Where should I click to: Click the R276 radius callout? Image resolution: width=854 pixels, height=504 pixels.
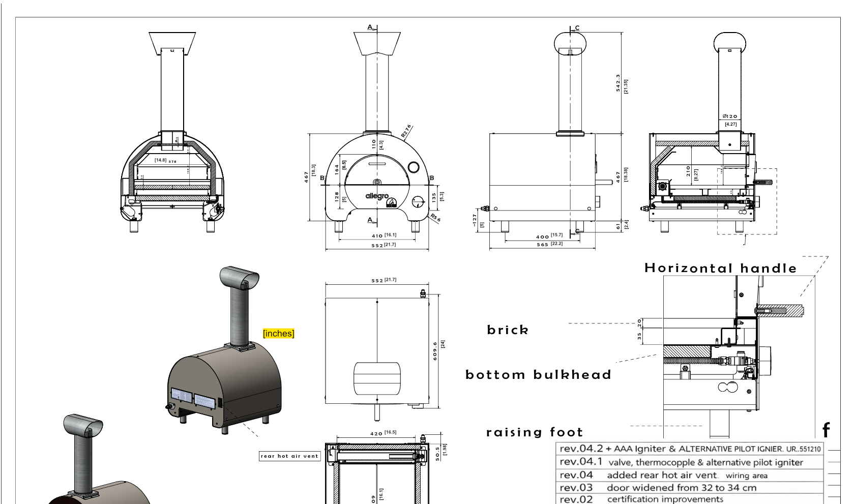[406, 131]
